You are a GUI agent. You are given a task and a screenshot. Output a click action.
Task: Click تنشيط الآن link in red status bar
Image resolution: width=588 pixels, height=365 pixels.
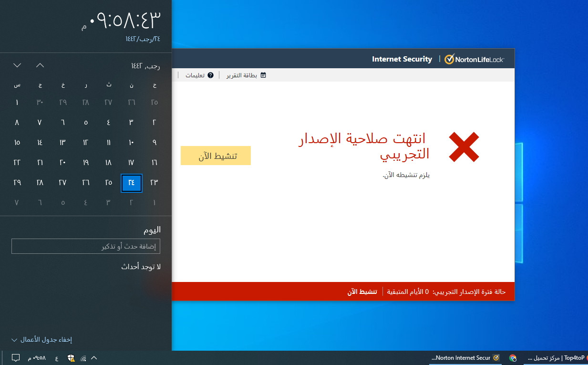click(362, 292)
